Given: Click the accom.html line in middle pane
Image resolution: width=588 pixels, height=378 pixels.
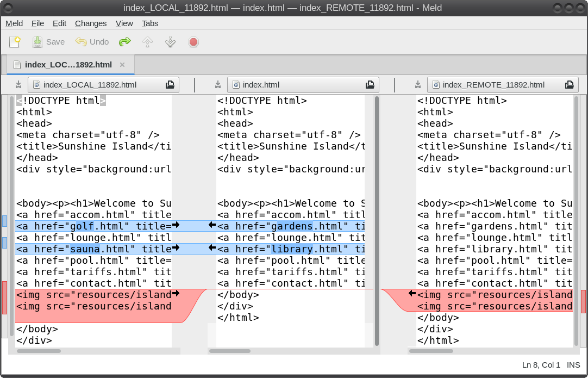Looking at the screenshot, I should click(x=291, y=215).
